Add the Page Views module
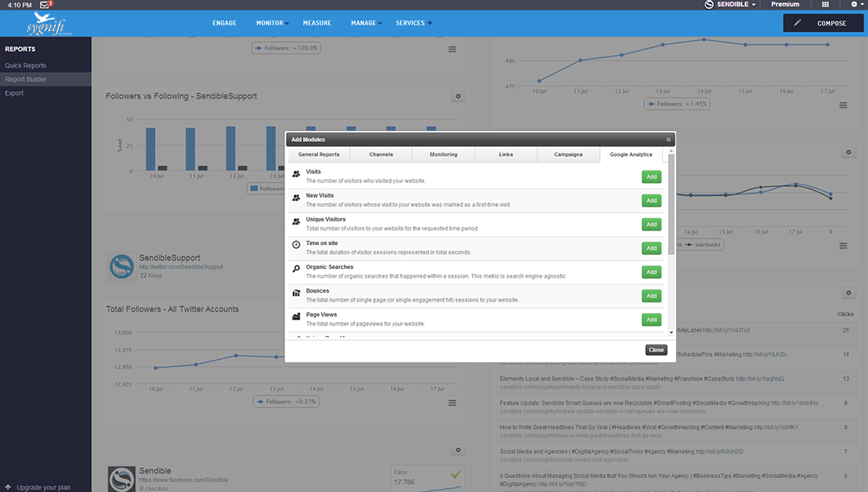This screenshot has height=492, width=868. pyautogui.click(x=651, y=320)
